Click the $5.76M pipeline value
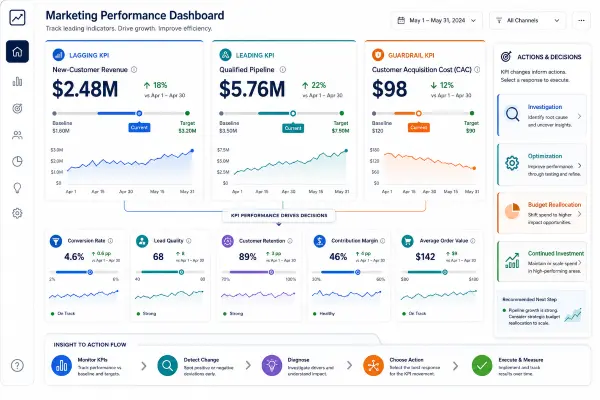This screenshot has width=600, height=400. 252,89
